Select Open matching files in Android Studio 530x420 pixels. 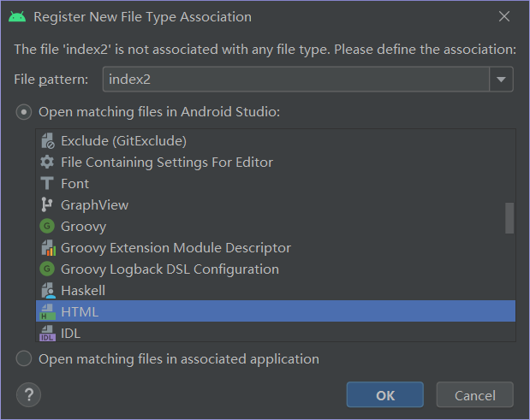click(24, 112)
